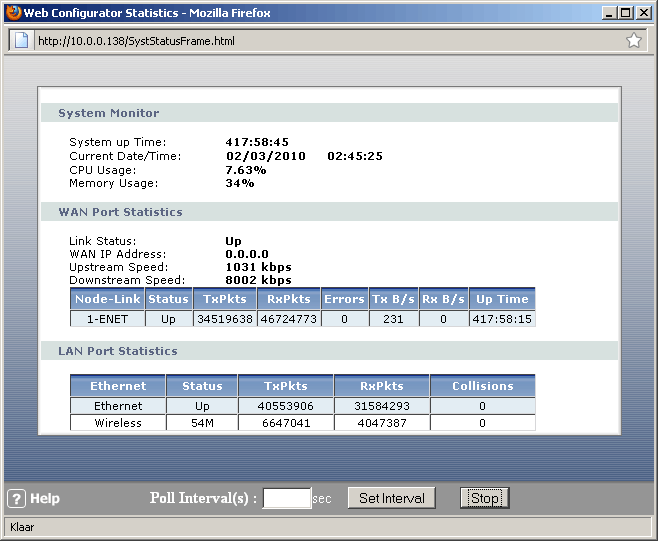Click the WAN table RxPkts header
The image size is (658, 541).
click(289, 299)
